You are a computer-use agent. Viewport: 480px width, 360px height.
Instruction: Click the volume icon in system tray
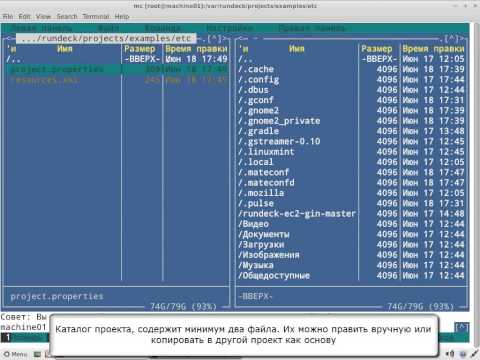450,354
